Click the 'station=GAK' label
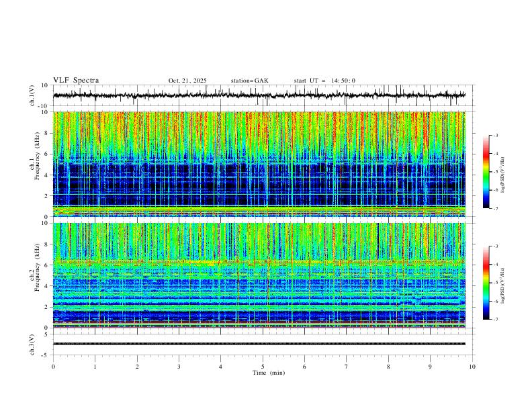The image size is (532, 411). pyautogui.click(x=250, y=81)
